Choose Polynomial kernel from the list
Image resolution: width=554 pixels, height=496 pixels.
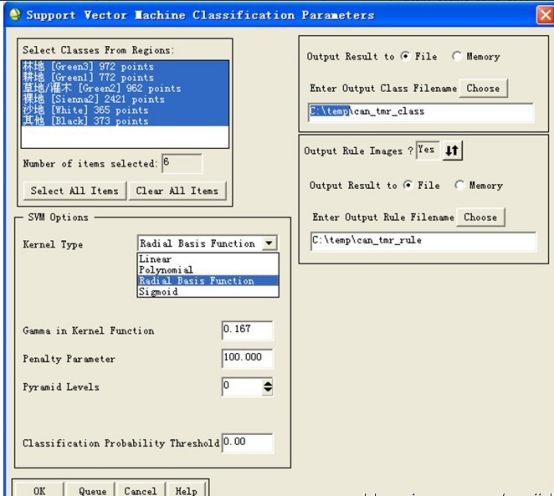pos(208,270)
